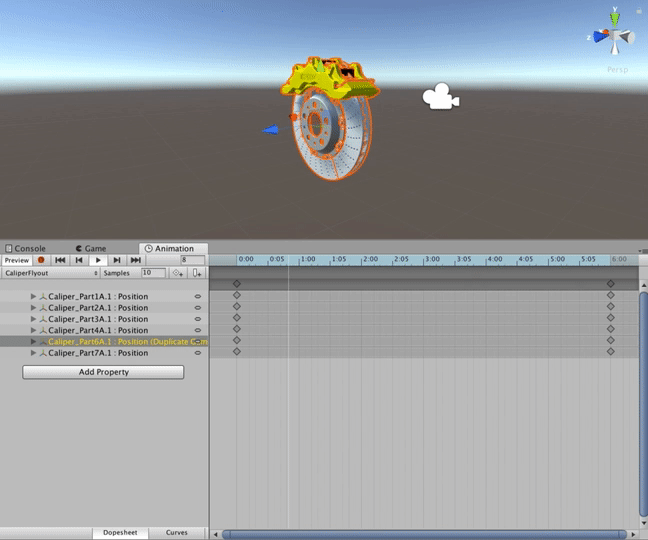648x540 pixels.
Task: Step to the previous keyframe
Action: 79,260
